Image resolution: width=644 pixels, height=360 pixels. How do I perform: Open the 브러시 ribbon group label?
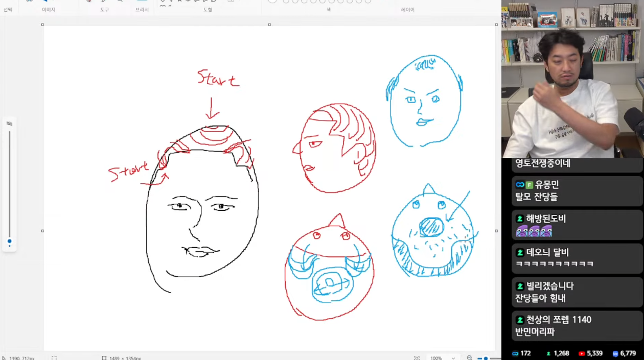[x=142, y=10]
